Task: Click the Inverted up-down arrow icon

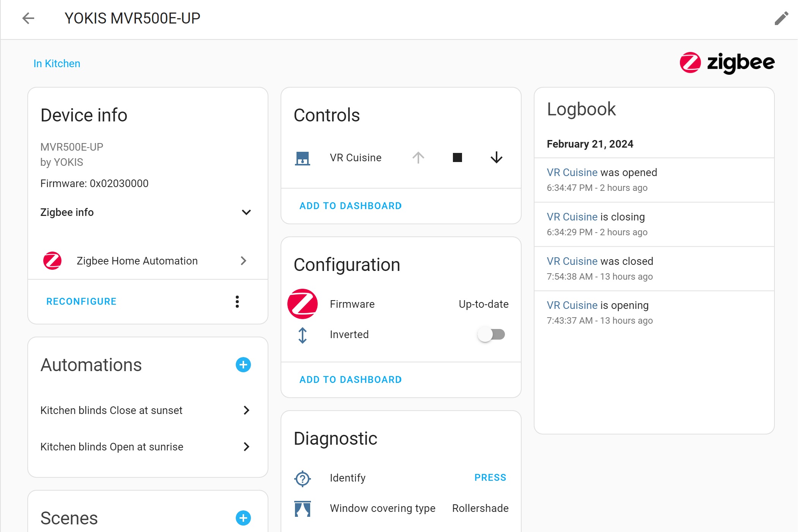Action: pos(303,335)
